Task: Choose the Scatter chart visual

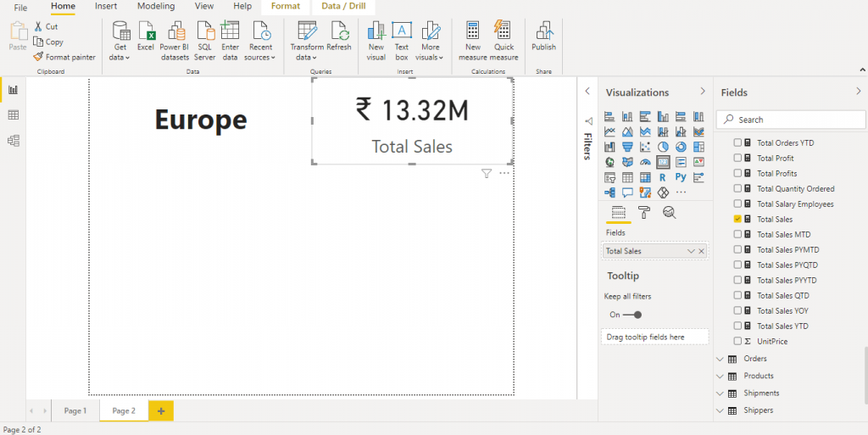Action: (645, 147)
